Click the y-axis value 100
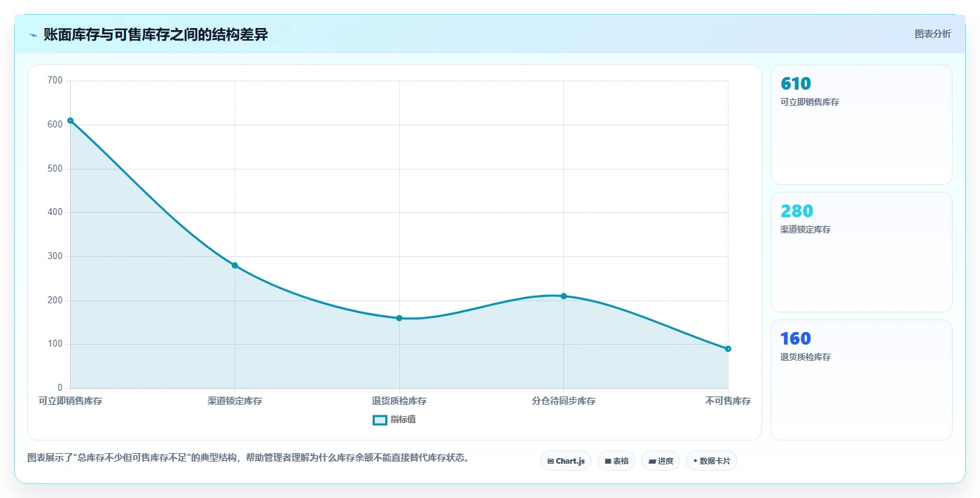The width and height of the screenshot is (980, 498). [55, 344]
